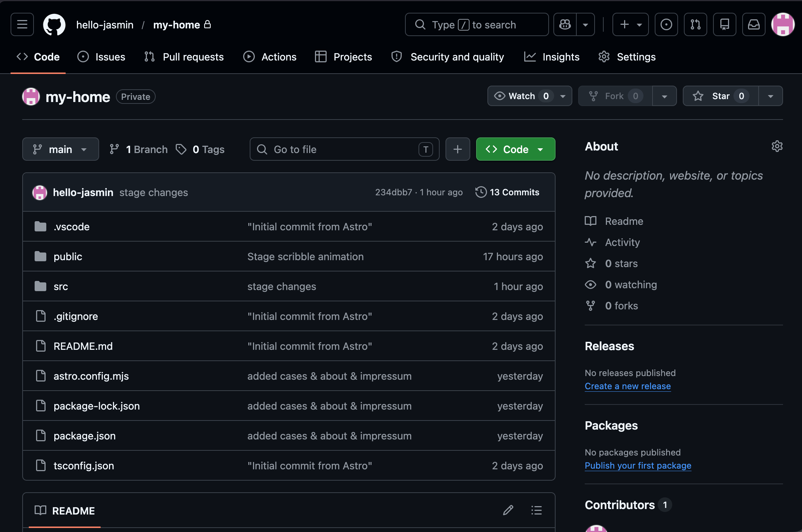The width and height of the screenshot is (802, 532).
Task: Open commit 234dbb7 hash link
Action: 393,192
